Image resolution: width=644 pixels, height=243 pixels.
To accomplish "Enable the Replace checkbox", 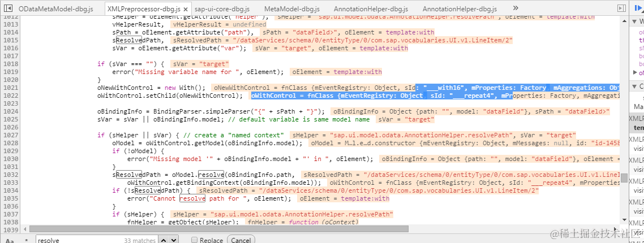I will 195,240.
